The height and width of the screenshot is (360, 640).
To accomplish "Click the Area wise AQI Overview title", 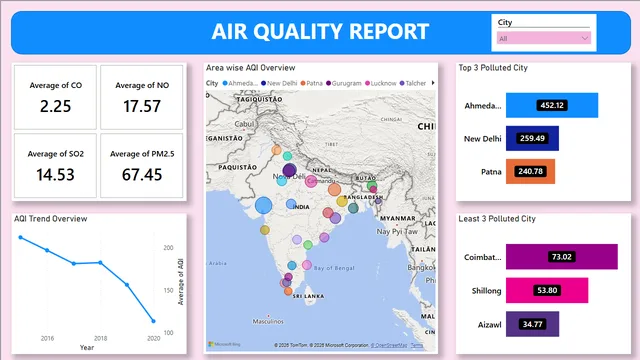I will point(250,68).
